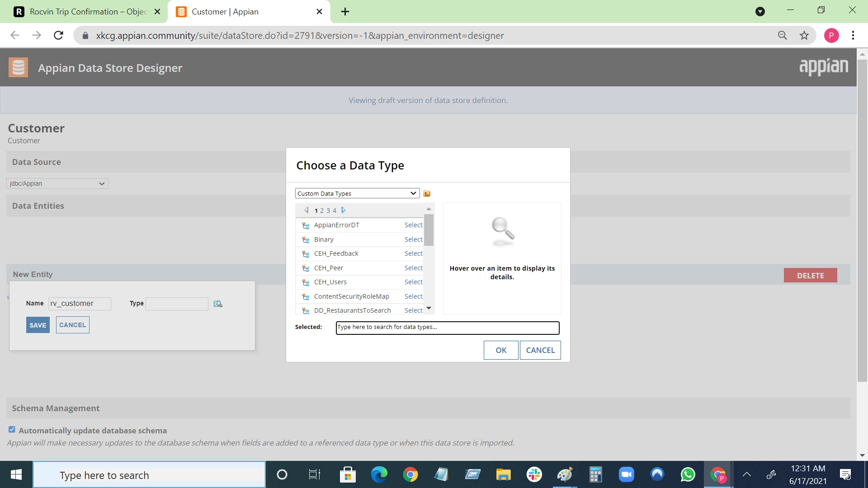Go to page 4 of data types
Screen dimensions: 868x488
335,211
